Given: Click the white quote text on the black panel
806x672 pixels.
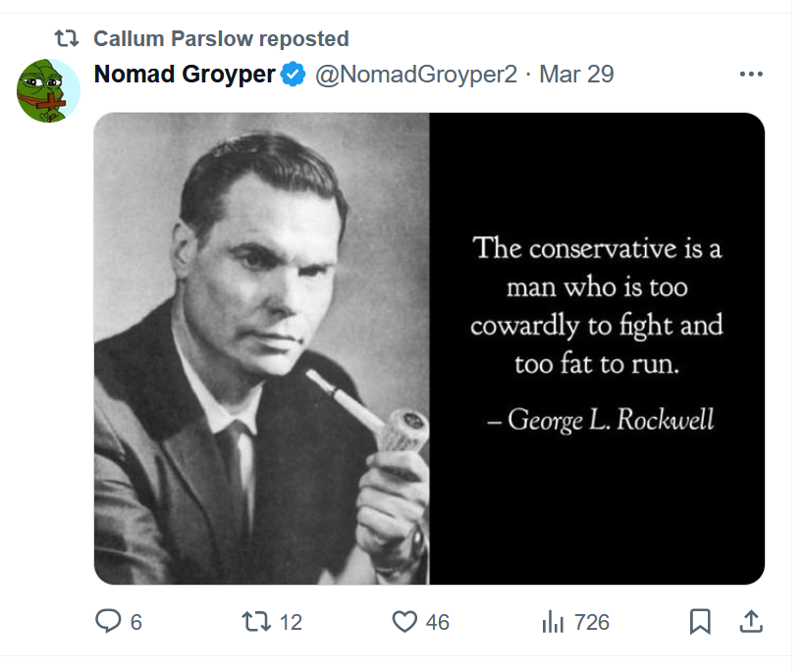Looking at the screenshot, I should (596, 306).
